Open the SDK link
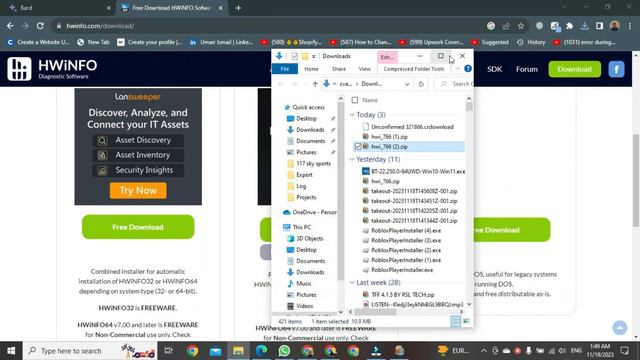Image resolution: width=640 pixels, height=360 pixels. (x=494, y=69)
